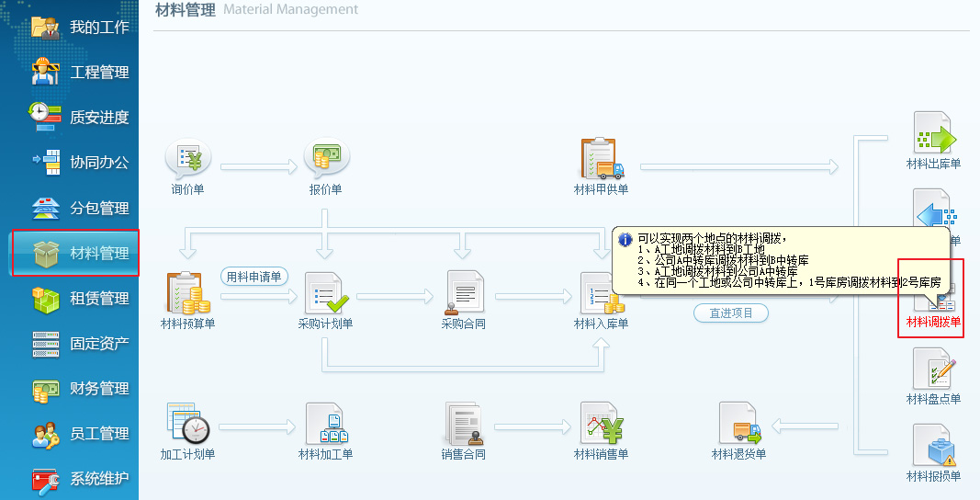
Task: Open the 材料甲供单 clipboard truck icon
Action: pyautogui.click(x=602, y=159)
